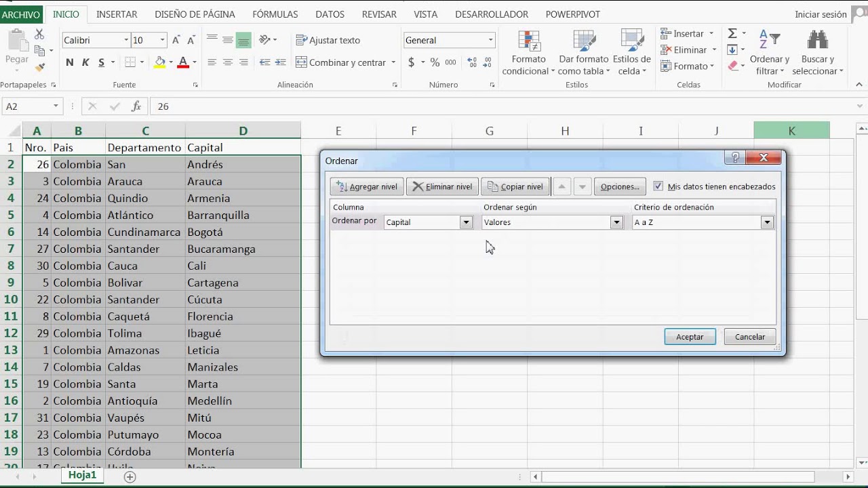Center text horizontally
Viewport: 868px width, 488px height.
click(228, 62)
